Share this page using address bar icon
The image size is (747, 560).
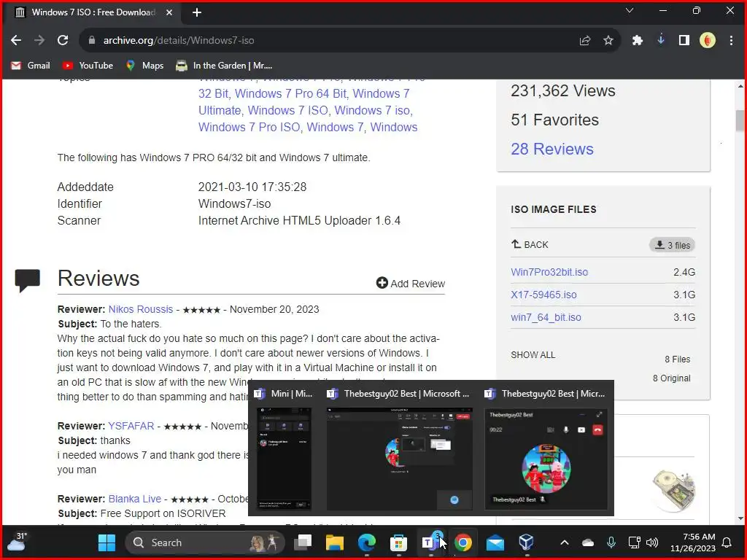click(x=585, y=41)
